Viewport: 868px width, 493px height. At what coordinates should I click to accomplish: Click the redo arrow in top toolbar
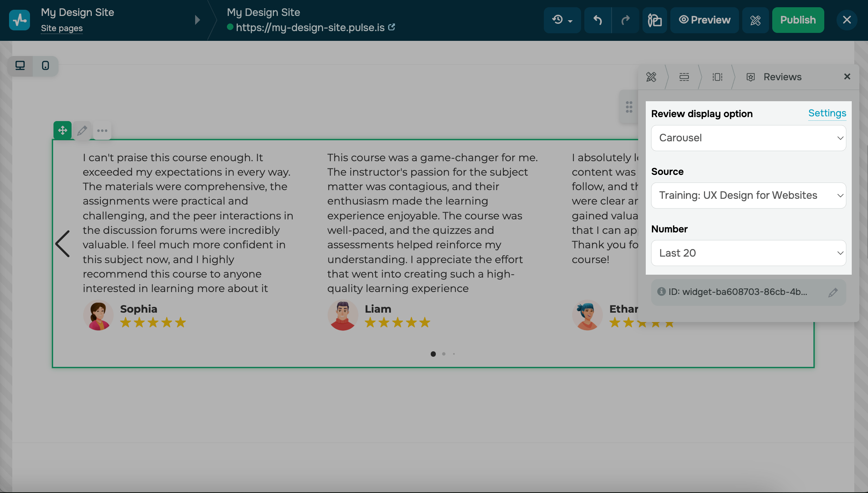point(625,20)
